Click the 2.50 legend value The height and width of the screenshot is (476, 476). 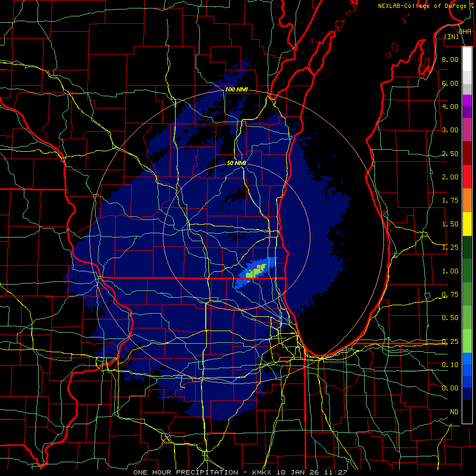pyautogui.click(x=450, y=153)
